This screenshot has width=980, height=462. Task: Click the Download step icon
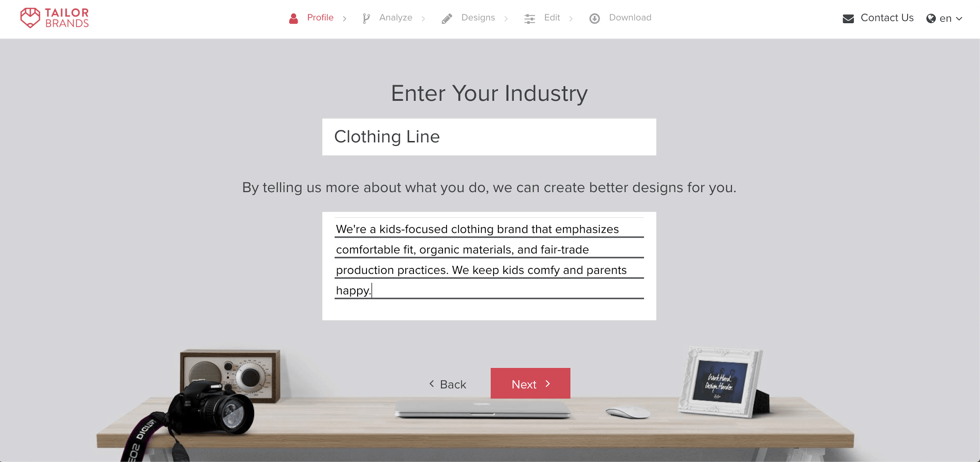point(595,18)
